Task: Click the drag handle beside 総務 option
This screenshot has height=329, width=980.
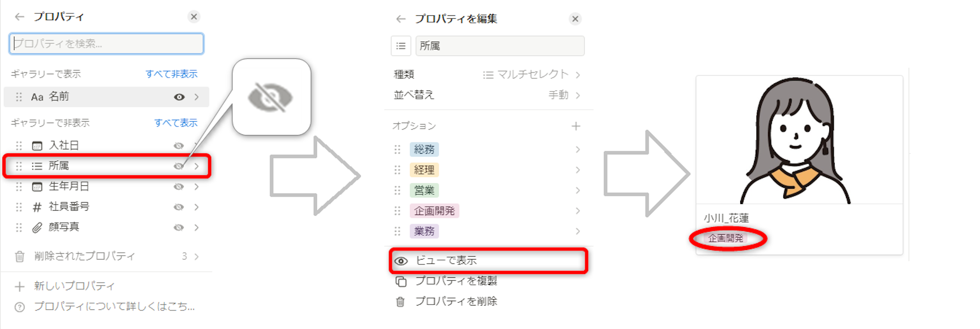Action: (x=397, y=150)
